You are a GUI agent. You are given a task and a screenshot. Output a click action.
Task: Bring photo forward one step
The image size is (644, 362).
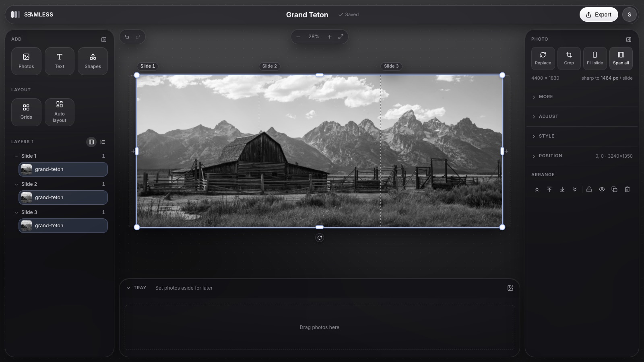point(549,189)
